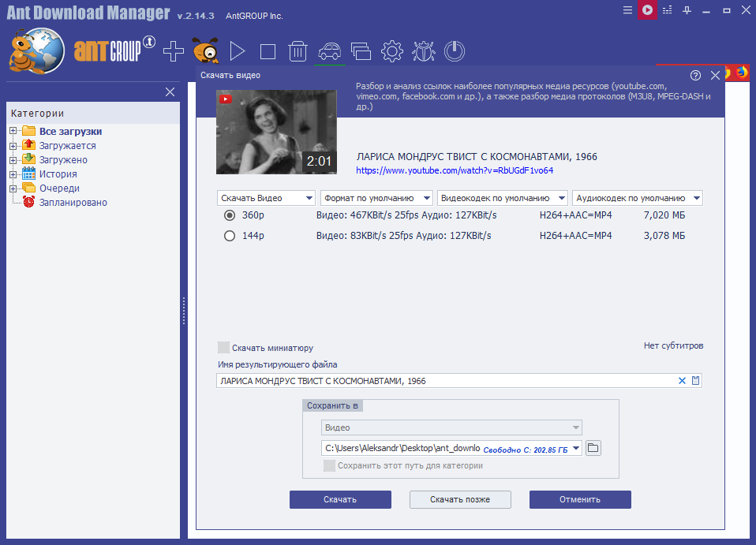Open help in Скачать видео dialog
The width and height of the screenshot is (756, 545).
coord(695,75)
